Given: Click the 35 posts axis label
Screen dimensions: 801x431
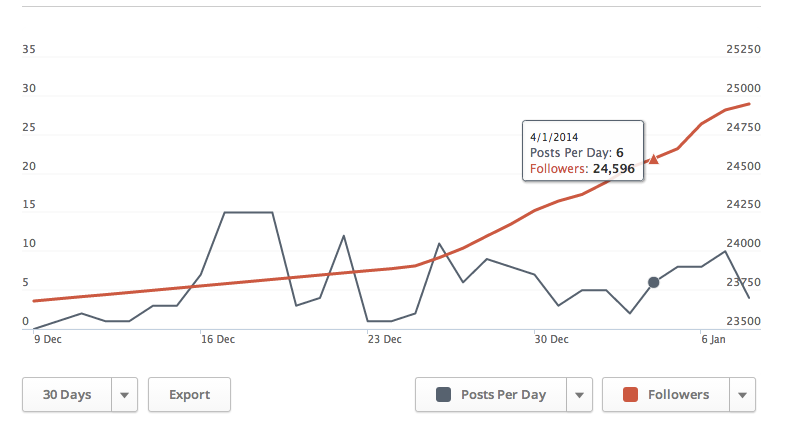Looking at the screenshot, I should [x=29, y=50].
